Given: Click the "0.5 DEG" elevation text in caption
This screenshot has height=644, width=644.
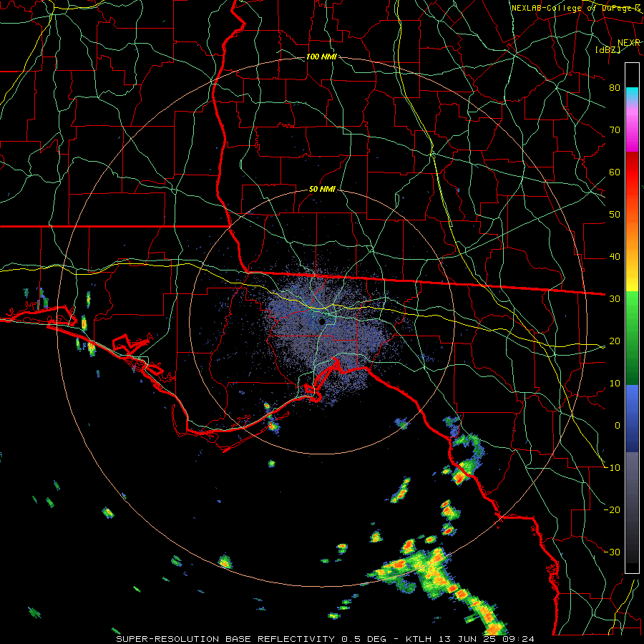Looking at the screenshot, I should pos(365,639).
